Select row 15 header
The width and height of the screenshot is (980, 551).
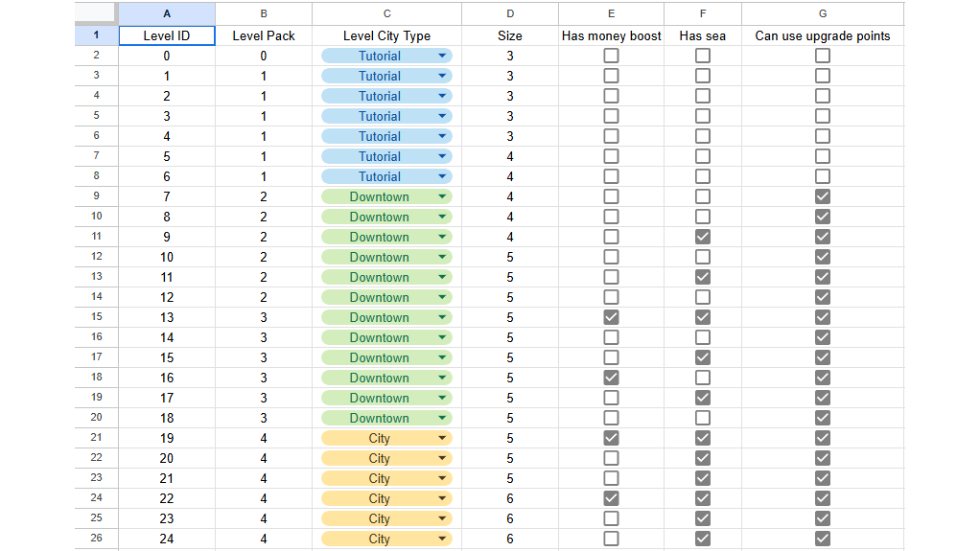(96, 317)
